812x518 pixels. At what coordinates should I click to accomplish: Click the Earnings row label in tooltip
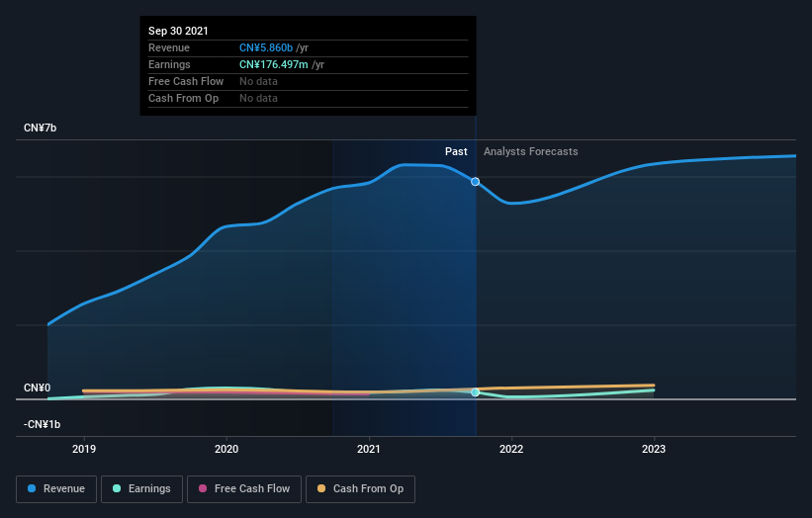[169, 64]
